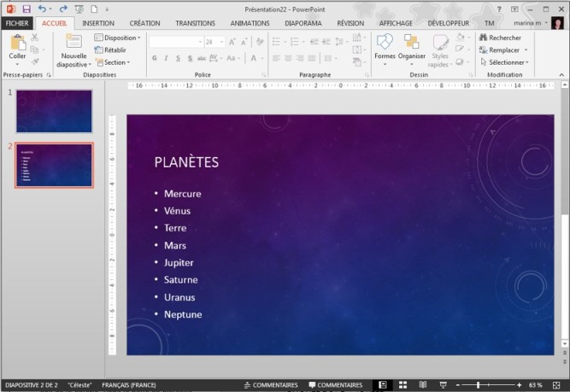570x392 pixels.
Task: Expand the Disposition layout dropdown
Action: 118,38
